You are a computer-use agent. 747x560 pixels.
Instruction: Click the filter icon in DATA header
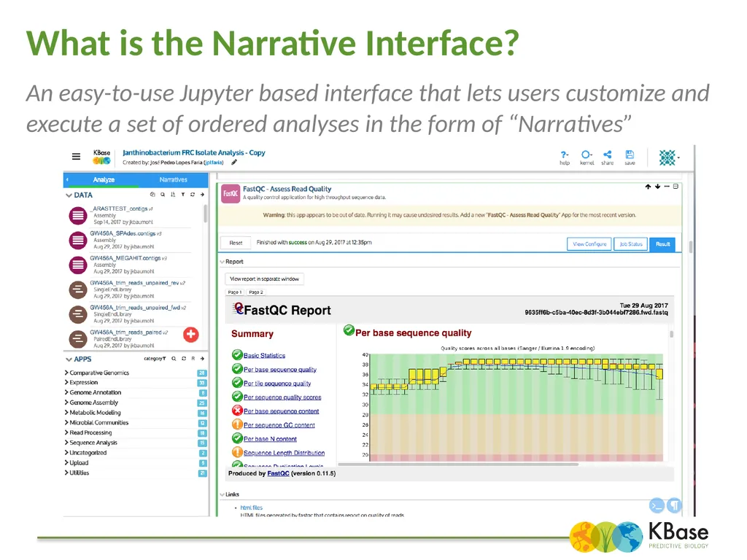[182, 195]
